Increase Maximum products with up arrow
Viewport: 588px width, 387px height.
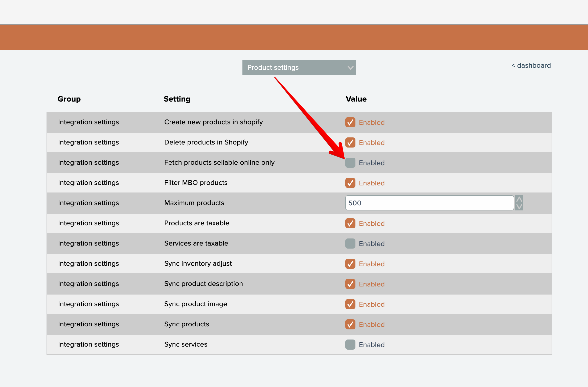pos(519,199)
